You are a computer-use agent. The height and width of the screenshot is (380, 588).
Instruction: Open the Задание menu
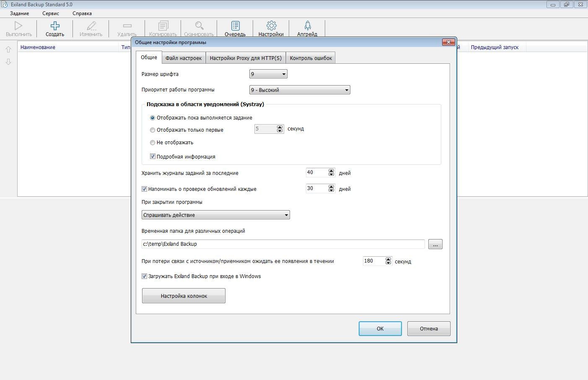point(20,13)
